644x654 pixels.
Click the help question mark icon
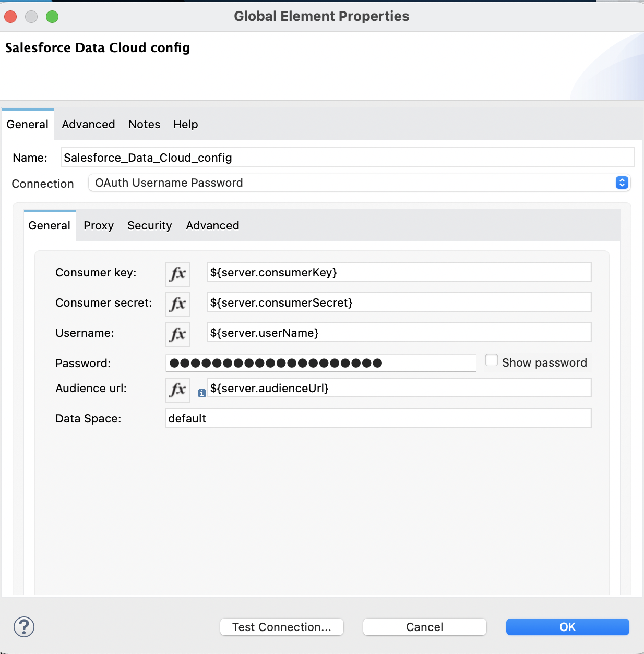point(23,627)
